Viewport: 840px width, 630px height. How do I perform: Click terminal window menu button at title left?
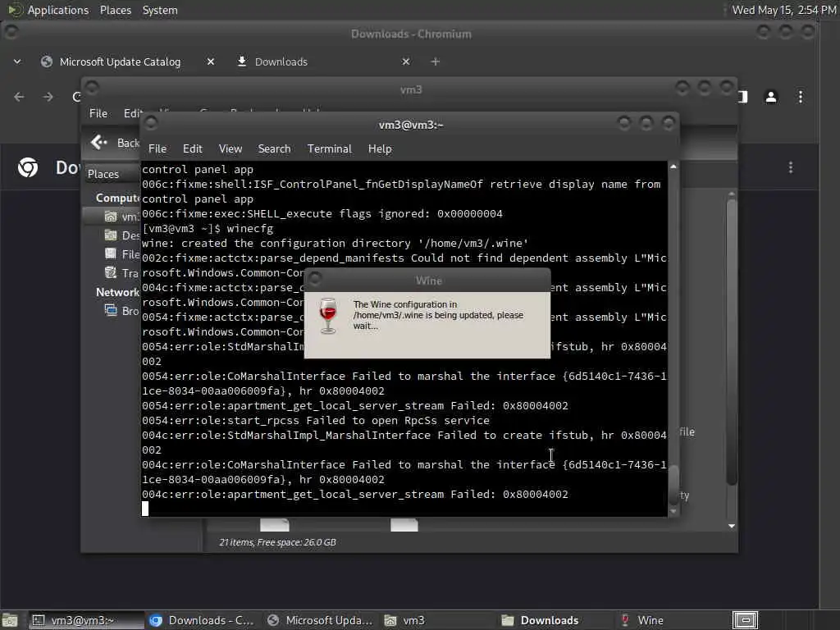(x=151, y=124)
